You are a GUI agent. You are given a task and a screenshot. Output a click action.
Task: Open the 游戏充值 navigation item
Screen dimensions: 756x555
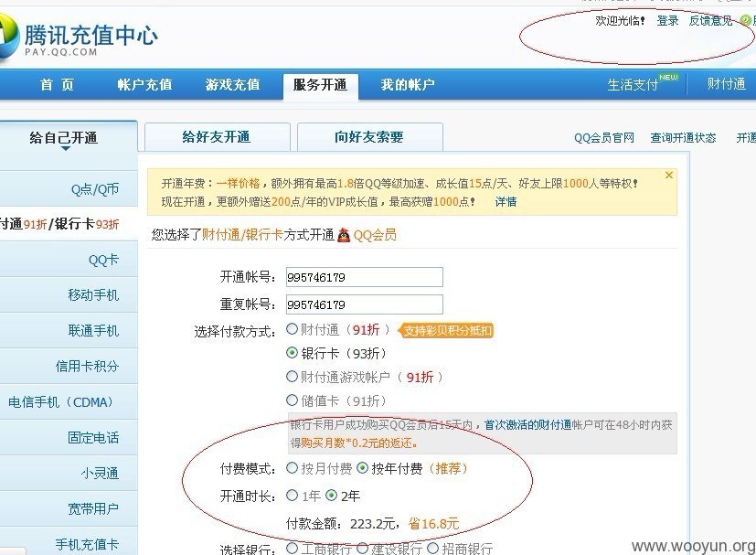(232, 85)
